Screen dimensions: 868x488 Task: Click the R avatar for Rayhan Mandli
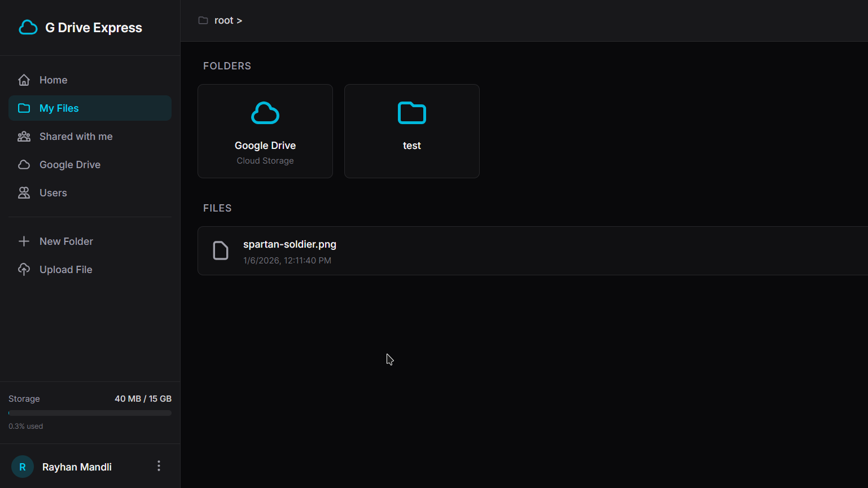[x=22, y=466]
